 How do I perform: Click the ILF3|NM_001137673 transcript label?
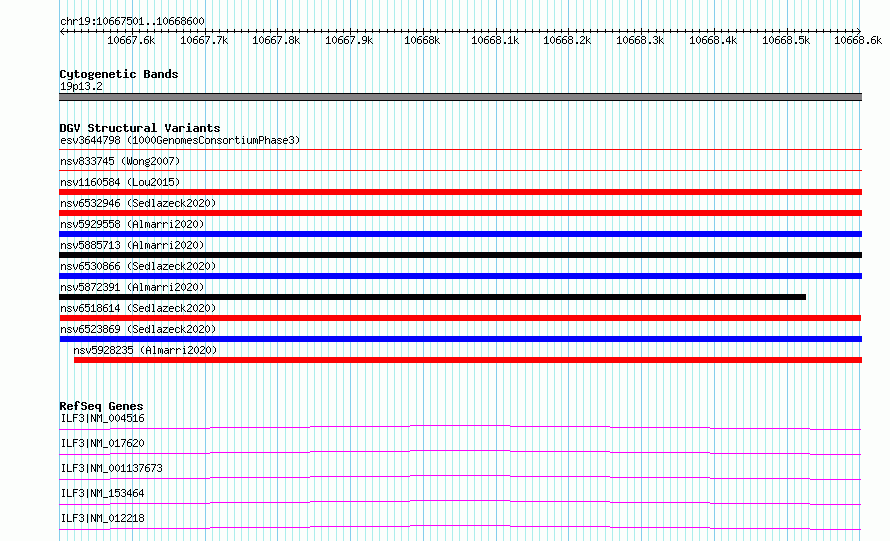[x=112, y=468]
